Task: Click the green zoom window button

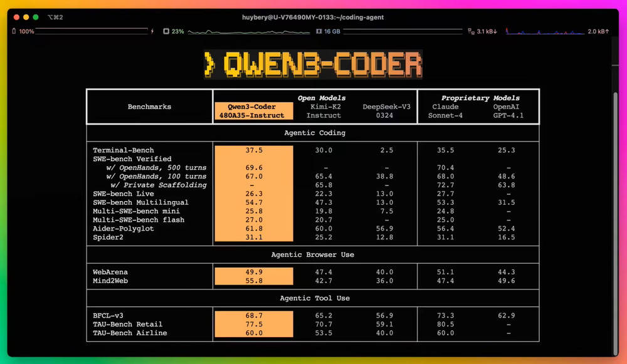Action: (x=36, y=17)
